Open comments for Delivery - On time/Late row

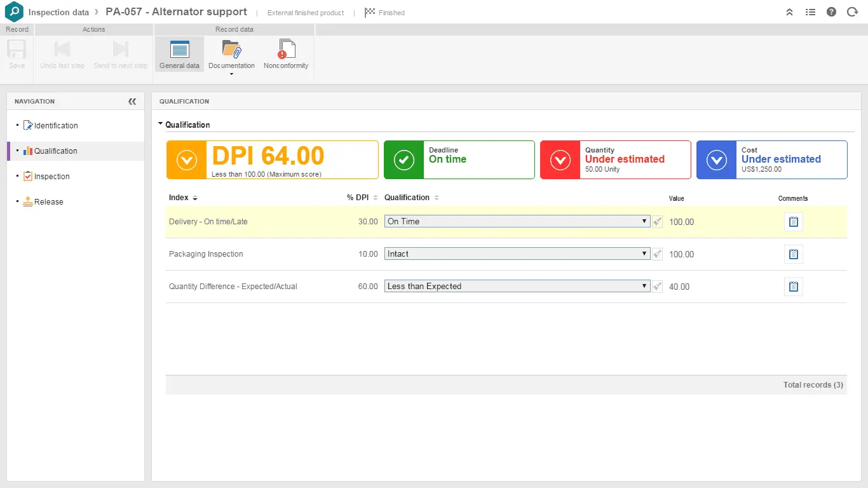point(793,222)
